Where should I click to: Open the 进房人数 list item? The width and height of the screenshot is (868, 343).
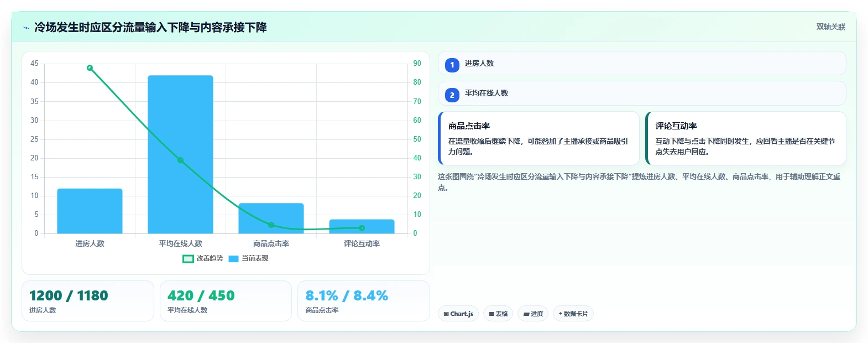pyautogui.click(x=642, y=63)
